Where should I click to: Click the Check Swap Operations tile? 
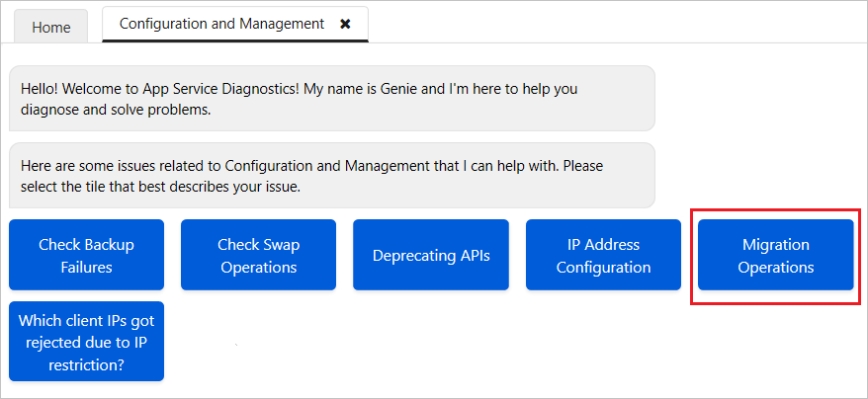point(258,255)
